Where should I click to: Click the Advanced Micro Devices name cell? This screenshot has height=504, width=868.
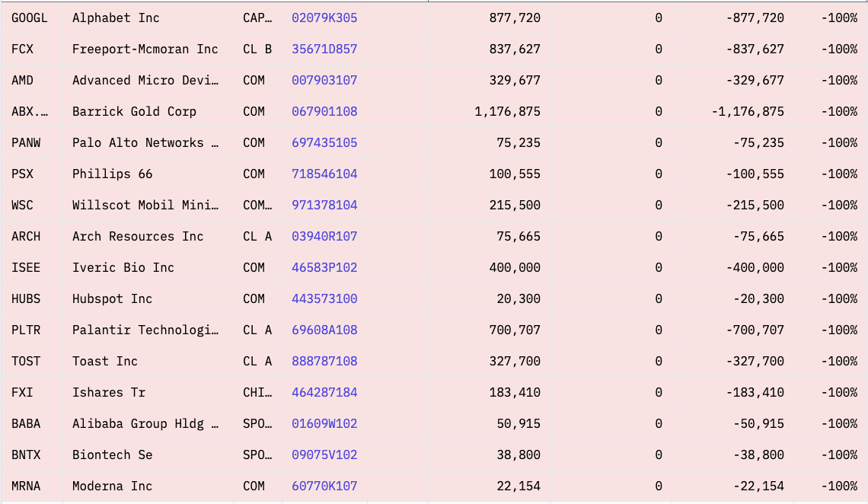[145, 80]
